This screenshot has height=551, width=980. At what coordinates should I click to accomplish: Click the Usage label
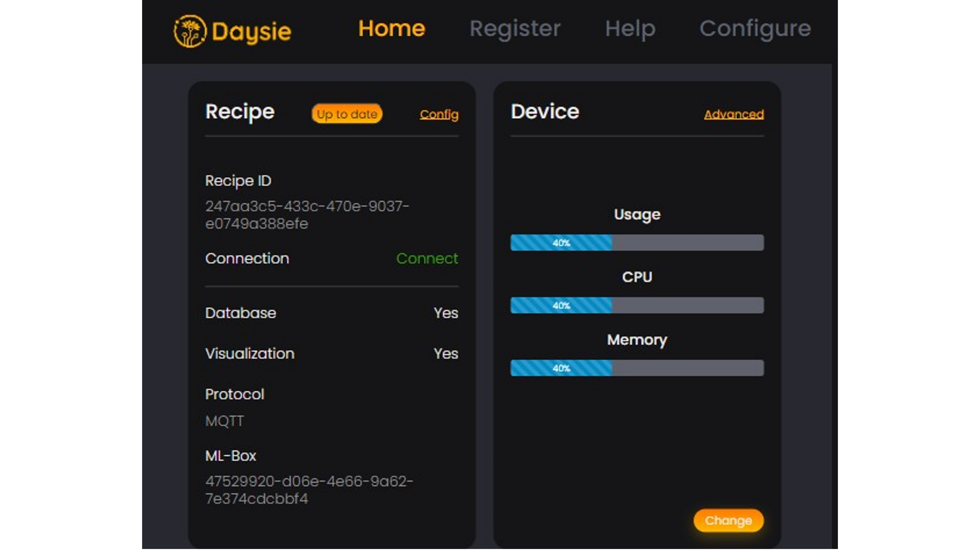point(637,215)
